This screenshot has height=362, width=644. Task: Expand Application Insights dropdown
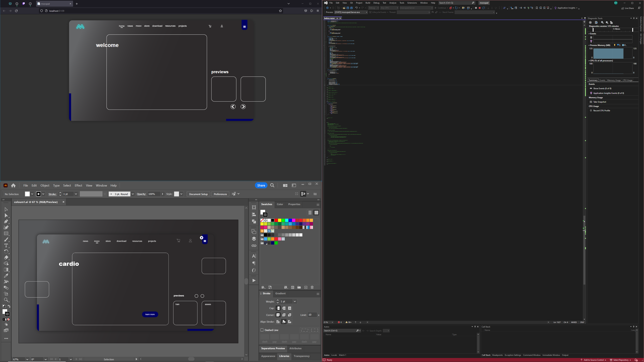click(577, 8)
